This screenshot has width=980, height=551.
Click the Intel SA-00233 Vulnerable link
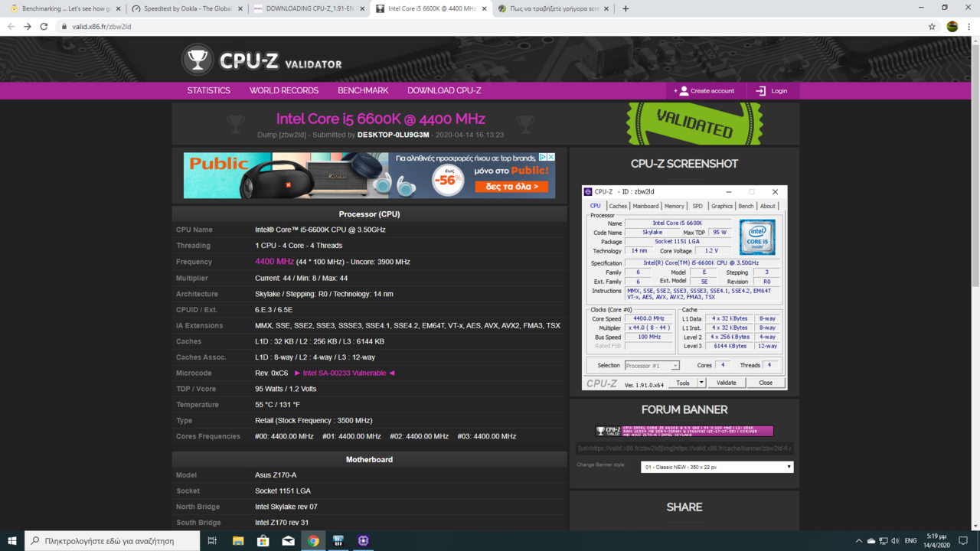(x=345, y=373)
